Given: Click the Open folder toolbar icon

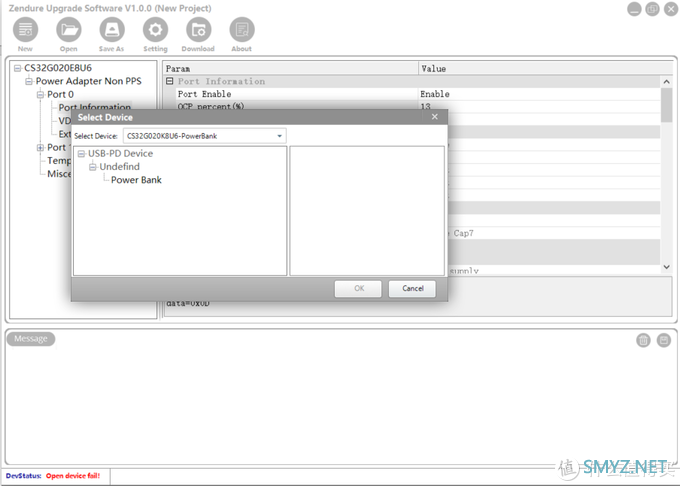Looking at the screenshot, I should [69, 30].
